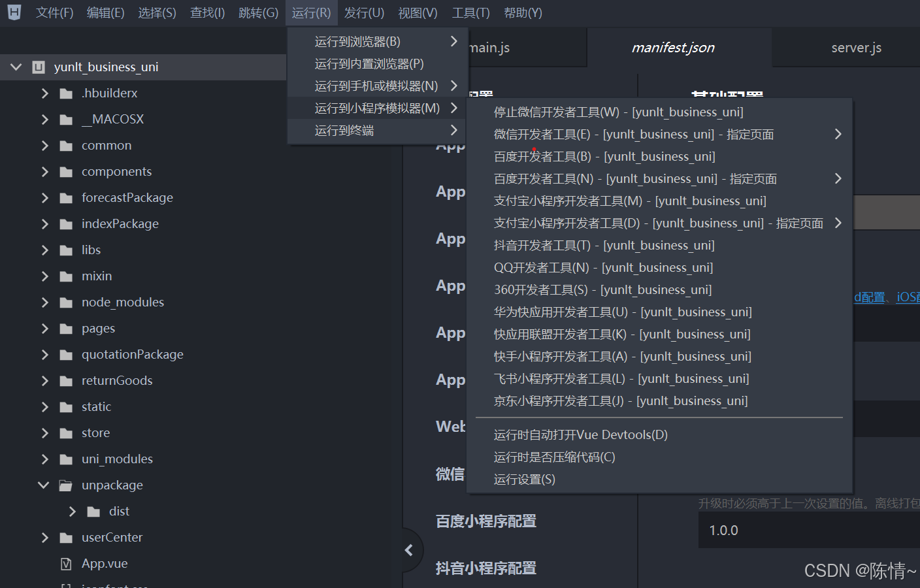Viewport: 920px width, 588px height.
Task: Click the node_modules folder icon
Action: click(66, 302)
